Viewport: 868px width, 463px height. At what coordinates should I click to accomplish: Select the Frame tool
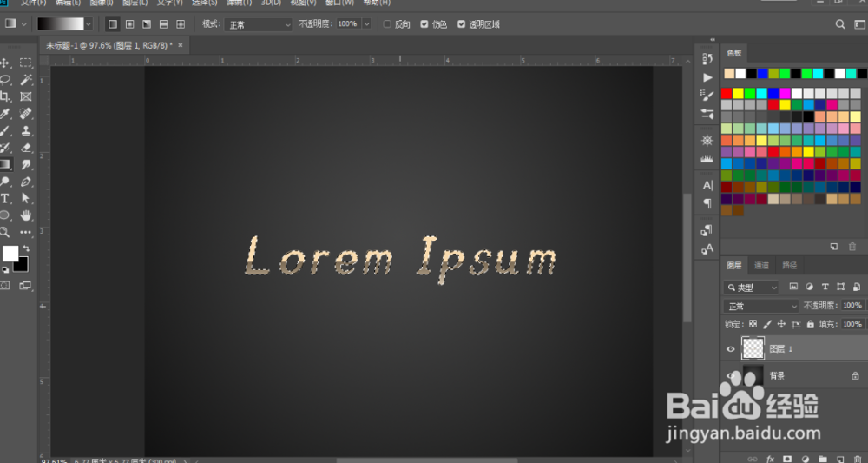pyautogui.click(x=25, y=96)
